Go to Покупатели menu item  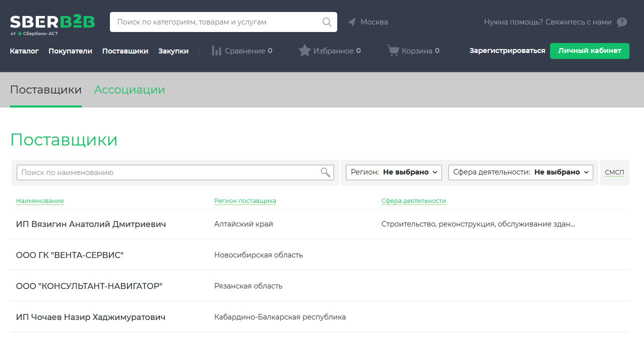(x=70, y=51)
